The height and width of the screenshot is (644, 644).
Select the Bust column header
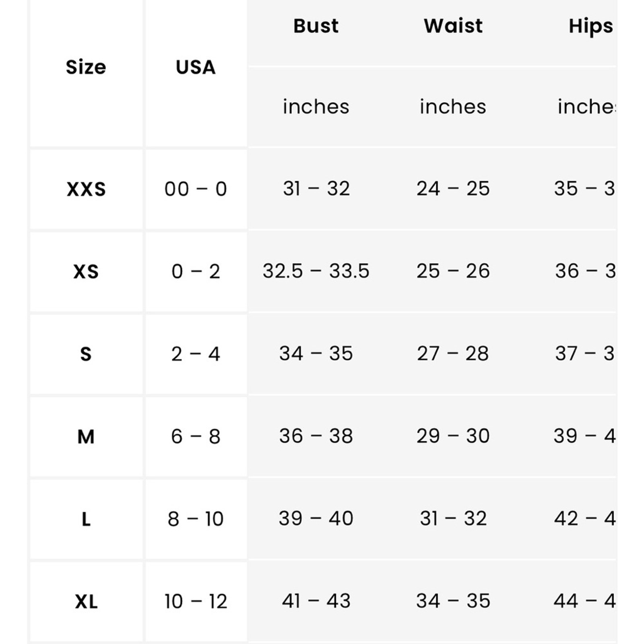pos(316,26)
